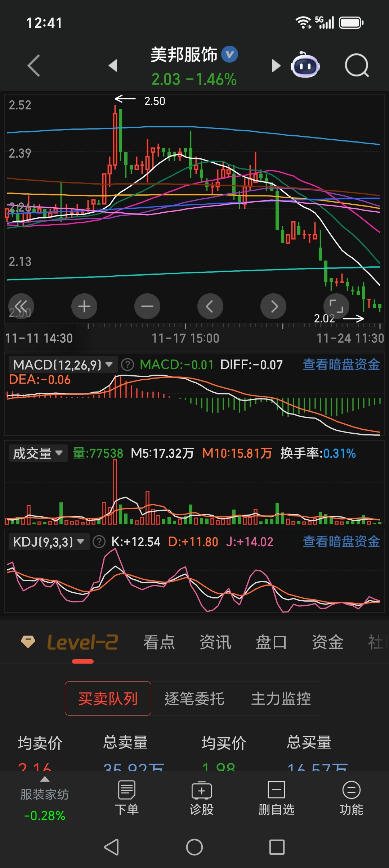Tap Android back navigation button

point(111,847)
